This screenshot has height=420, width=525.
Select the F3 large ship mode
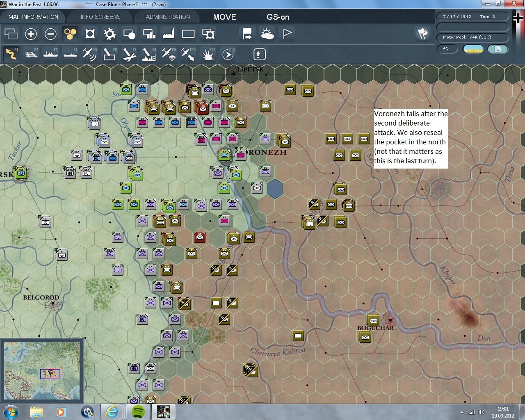[50, 54]
